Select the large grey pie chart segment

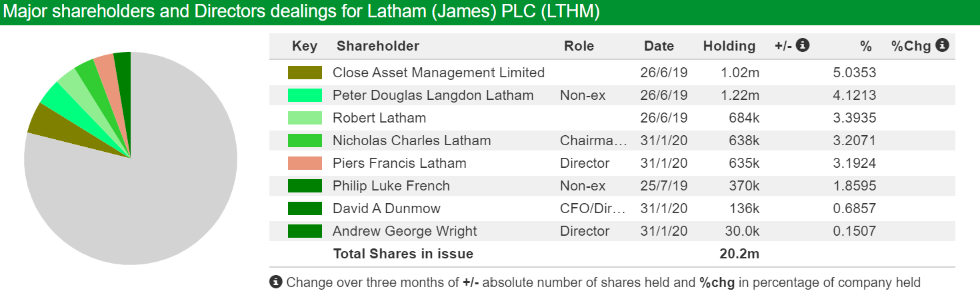[133, 186]
